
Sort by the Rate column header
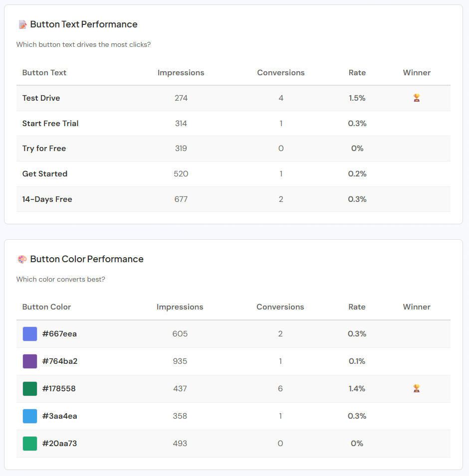[x=357, y=72]
